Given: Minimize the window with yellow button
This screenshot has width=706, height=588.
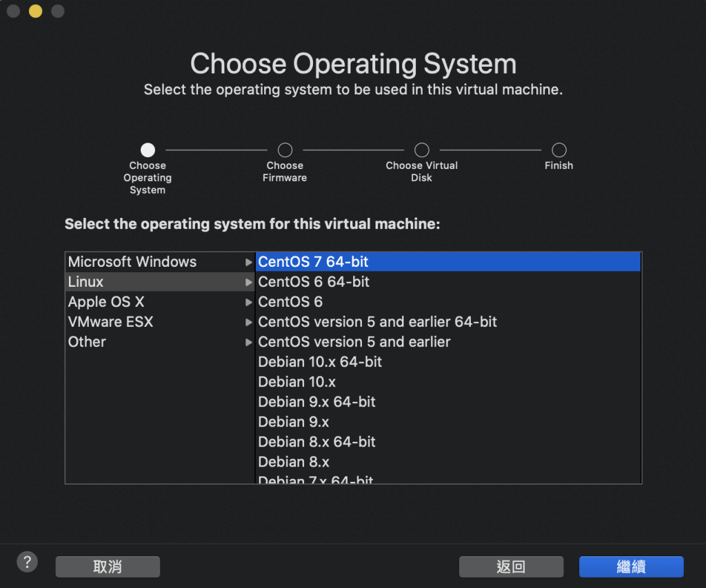Looking at the screenshot, I should point(36,11).
